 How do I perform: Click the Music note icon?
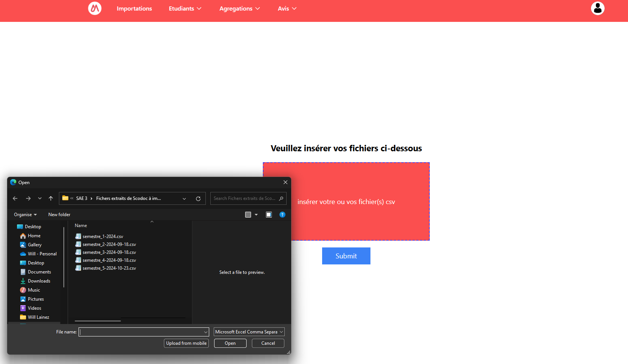23,290
